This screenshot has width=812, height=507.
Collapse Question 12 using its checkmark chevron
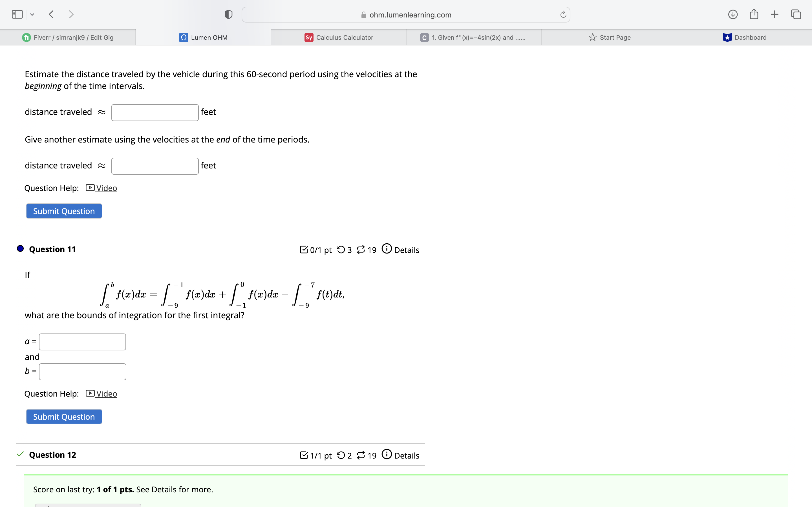(20, 455)
